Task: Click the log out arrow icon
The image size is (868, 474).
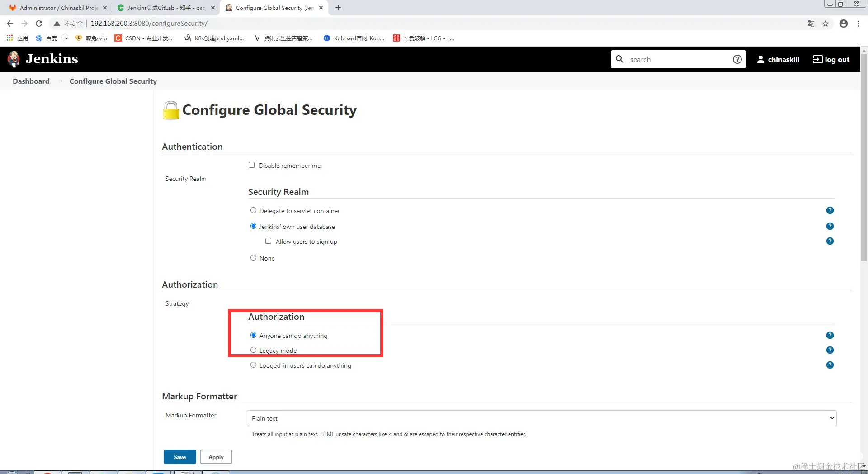Action: (x=817, y=59)
